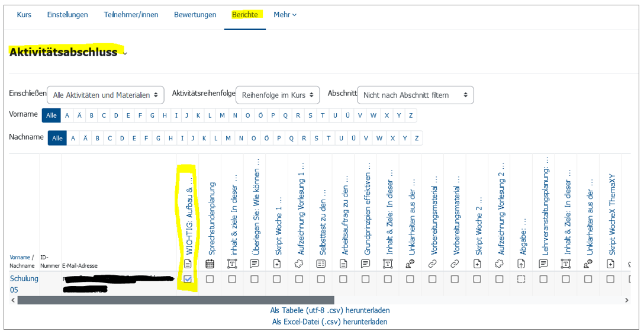Select Alle in the Vorname filter

[51, 115]
